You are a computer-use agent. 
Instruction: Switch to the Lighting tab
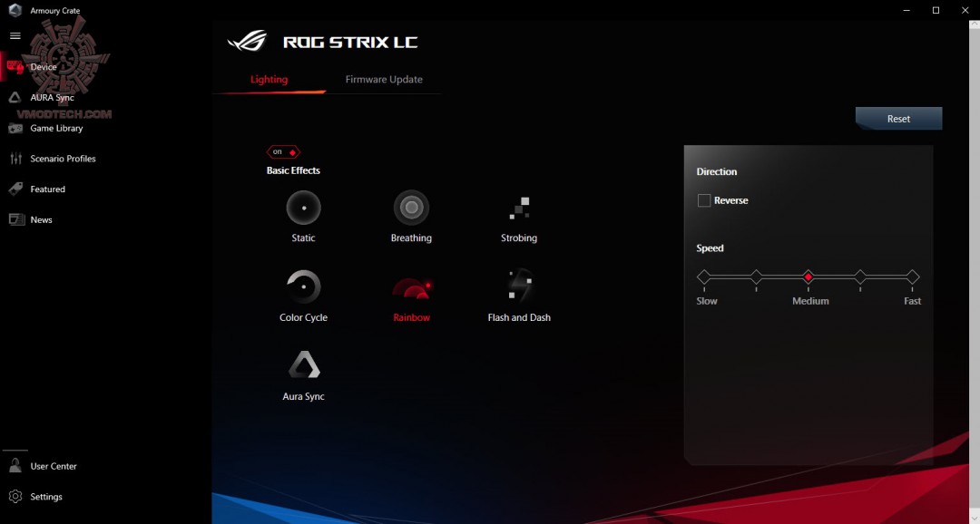[269, 79]
